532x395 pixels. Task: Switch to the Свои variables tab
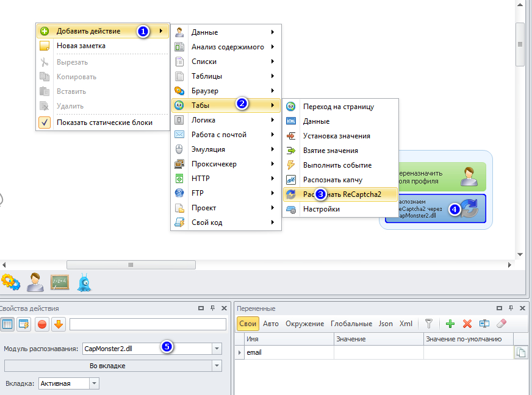pyautogui.click(x=248, y=324)
